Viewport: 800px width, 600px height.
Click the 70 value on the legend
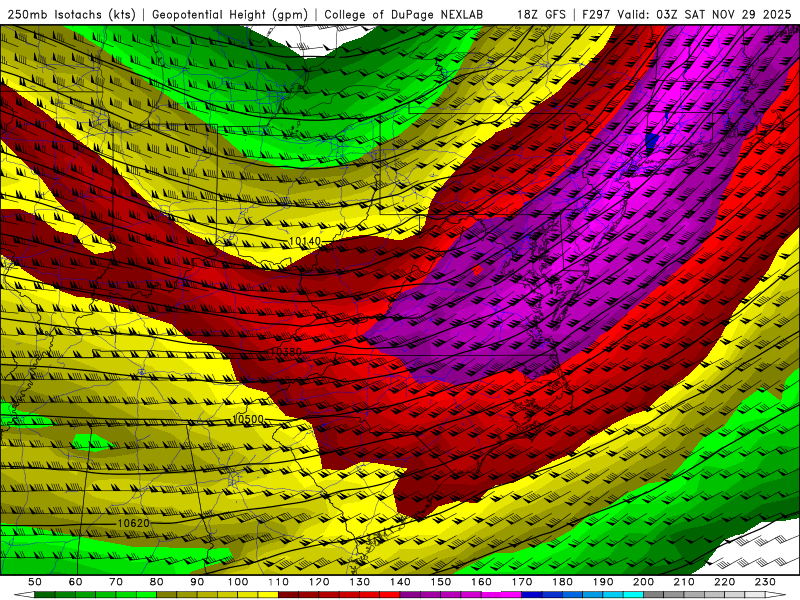(116, 582)
